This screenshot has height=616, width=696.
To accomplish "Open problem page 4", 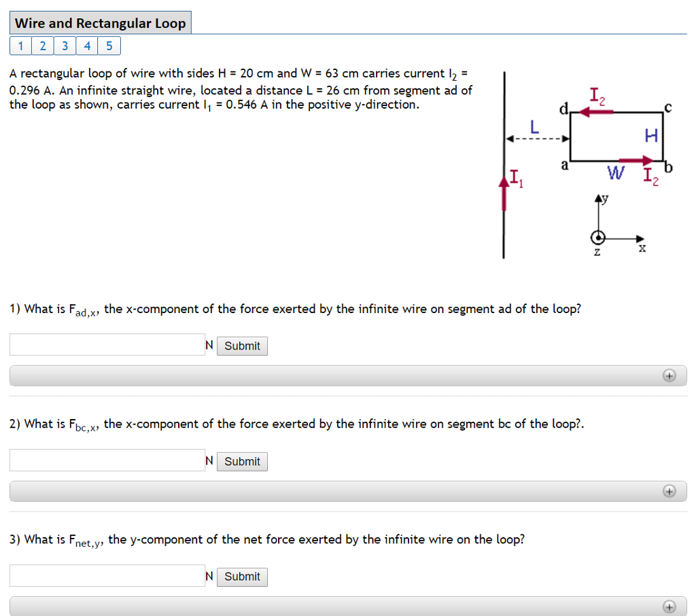I will click(x=87, y=46).
